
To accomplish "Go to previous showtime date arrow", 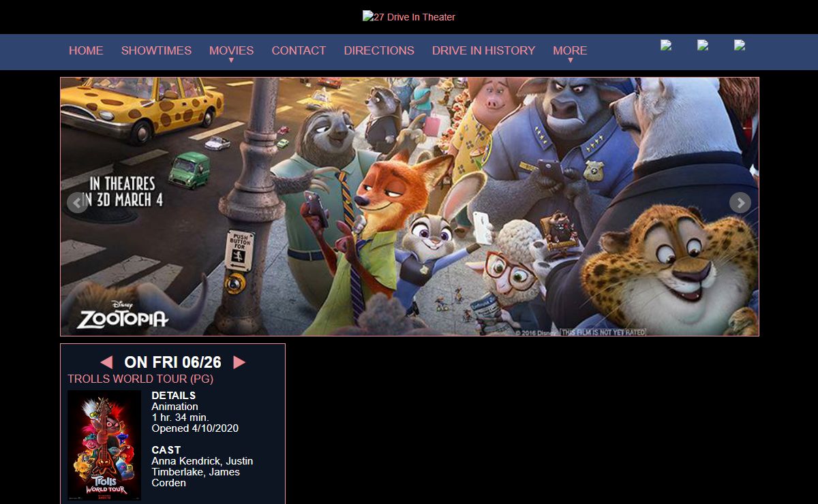I will [106, 362].
